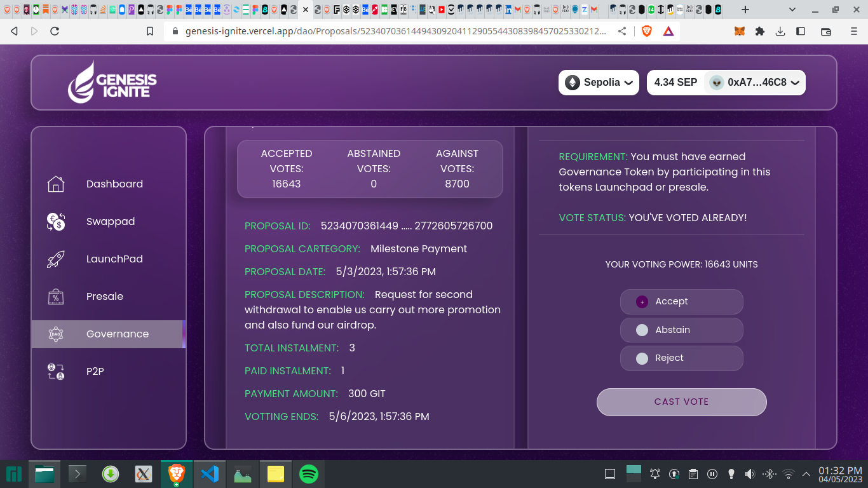Open the browser hamburger menu
The height and width of the screenshot is (488, 868).
[x=854, y=31]
